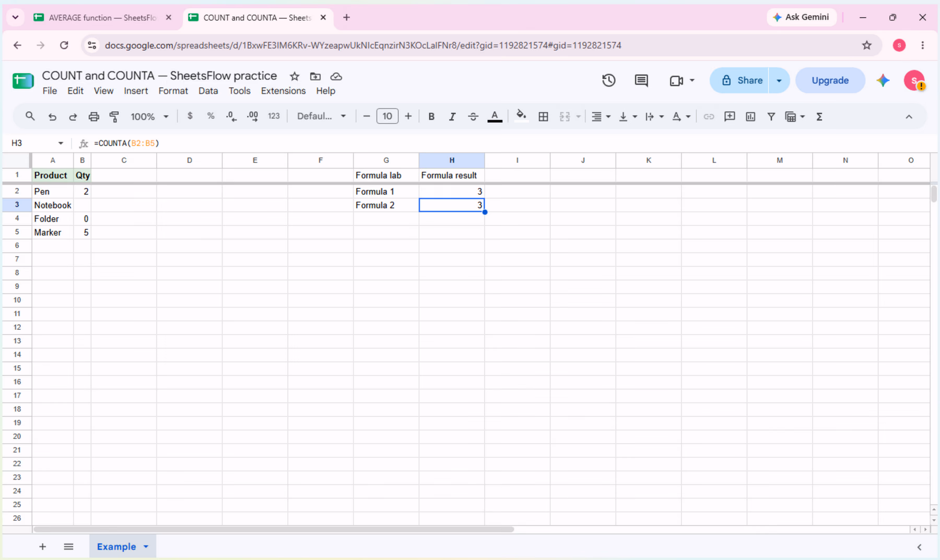
Task: Open the Data menu
Action: pos(208,91)
